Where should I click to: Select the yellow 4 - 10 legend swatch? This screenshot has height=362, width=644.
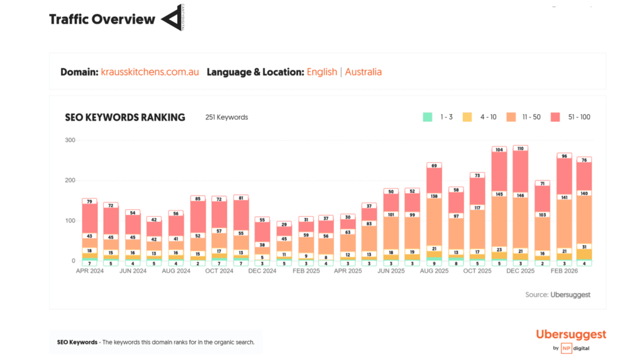coord(467,117)
